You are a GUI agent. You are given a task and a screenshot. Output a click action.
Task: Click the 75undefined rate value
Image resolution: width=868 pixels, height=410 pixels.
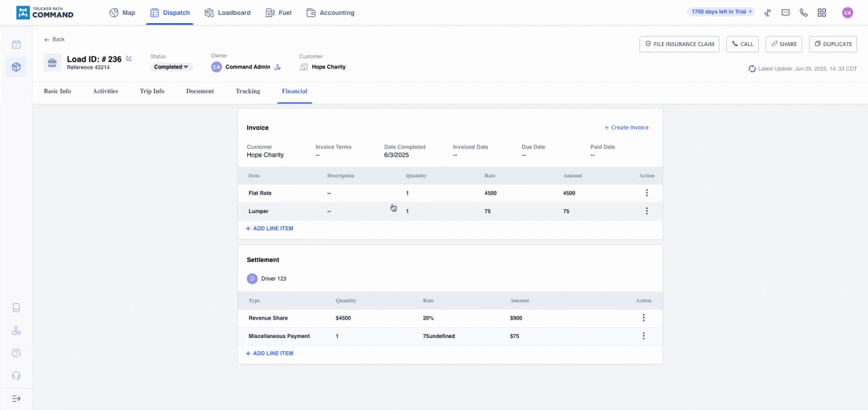(439, 336)
